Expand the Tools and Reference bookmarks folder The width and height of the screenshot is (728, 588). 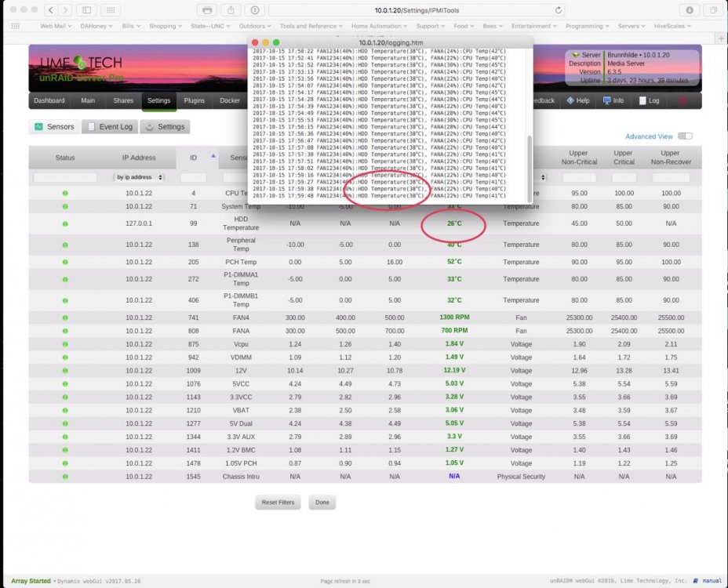pos(311,26)
